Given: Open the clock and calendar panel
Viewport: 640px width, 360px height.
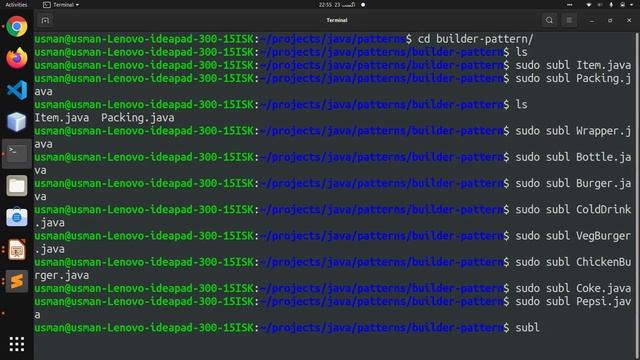Looking at the screenshot, I should point(337,4).
